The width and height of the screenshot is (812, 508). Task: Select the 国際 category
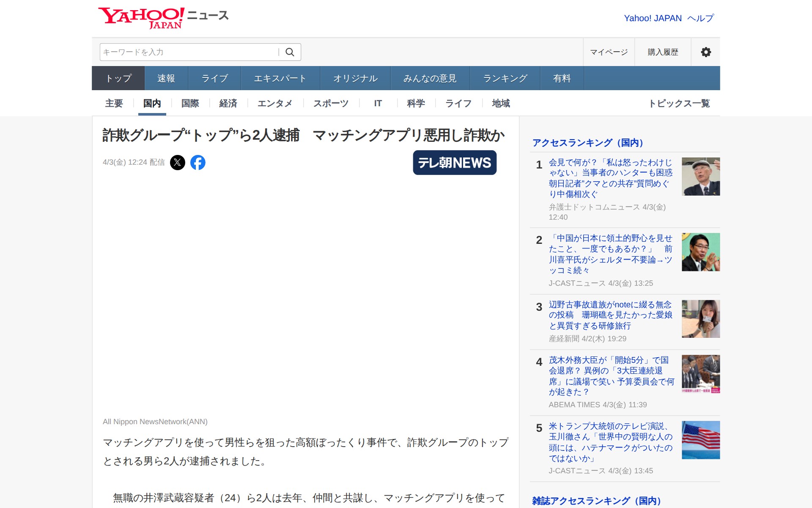click(x=190, y=103)
